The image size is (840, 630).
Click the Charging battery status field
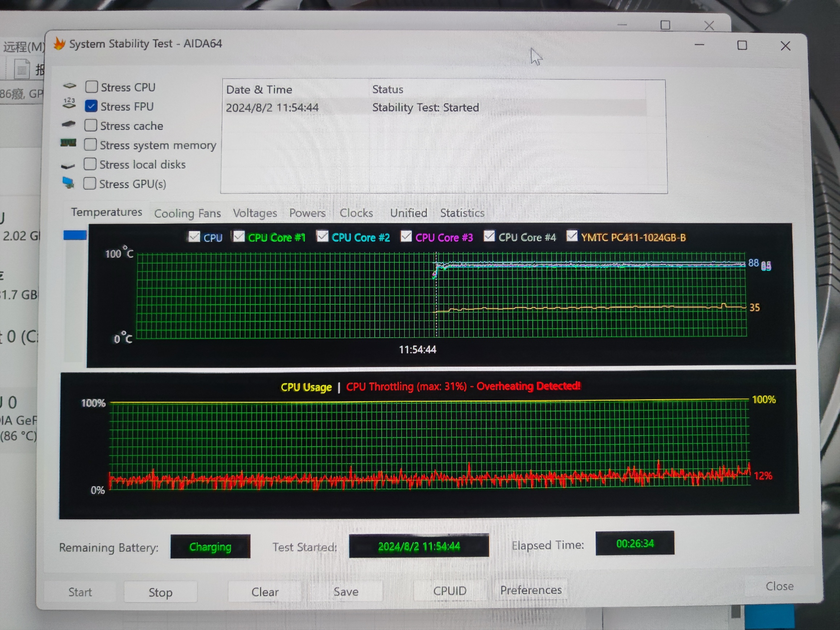click(x=210, y=547)
